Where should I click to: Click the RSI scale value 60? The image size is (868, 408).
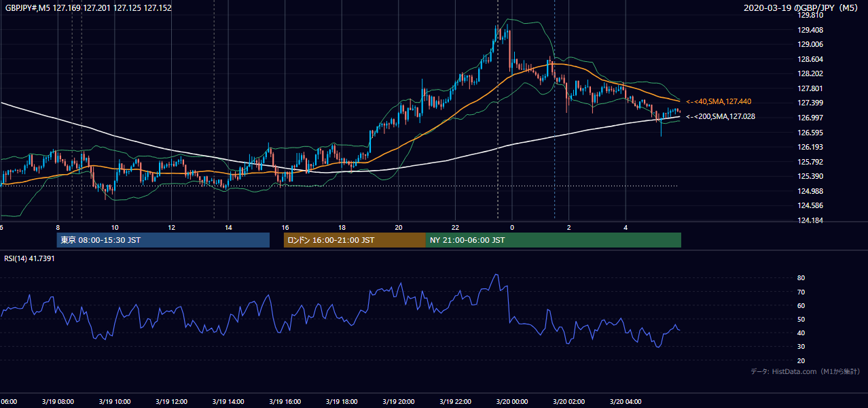pos(801,305)
